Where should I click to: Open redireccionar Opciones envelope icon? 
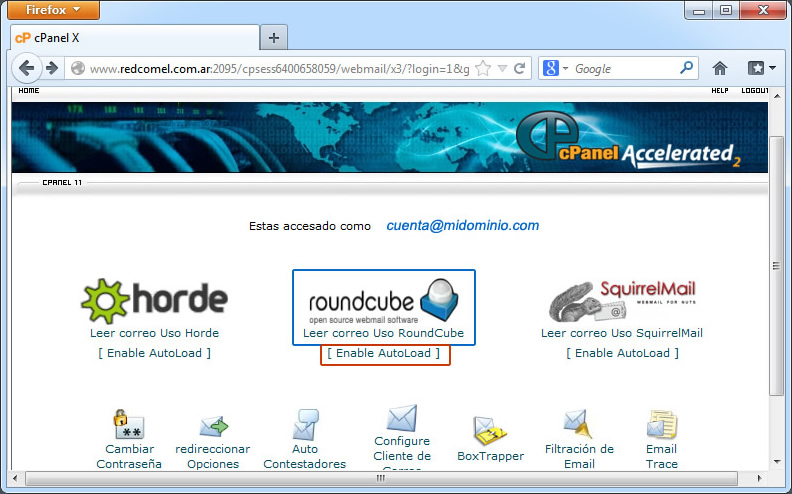[x=213, y=427]
